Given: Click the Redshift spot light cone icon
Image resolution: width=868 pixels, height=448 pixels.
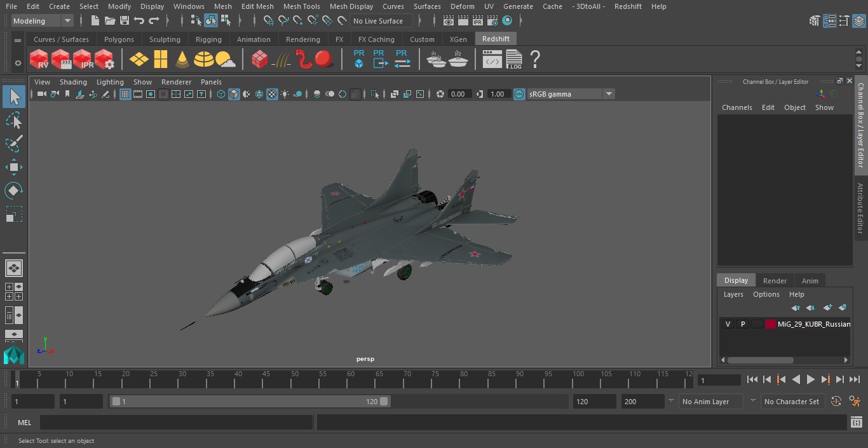Looking at the screenshot, I should pyautogui.click(x=182, y=60).
